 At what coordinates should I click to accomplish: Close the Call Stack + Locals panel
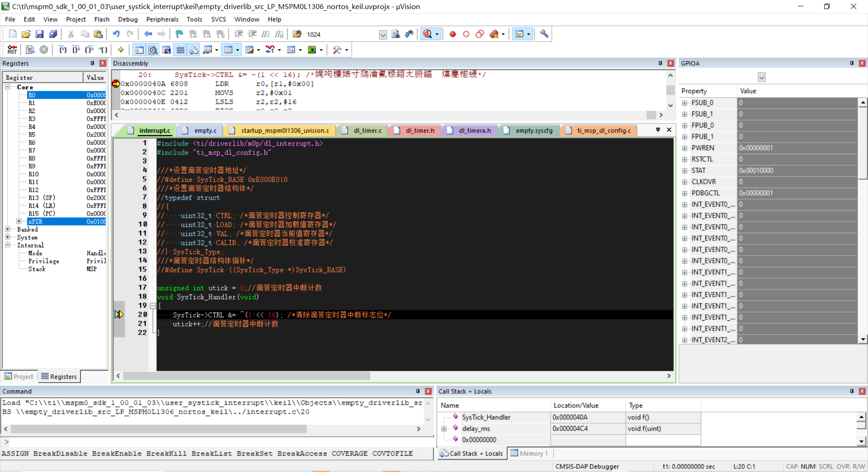[x=862, y=391]
